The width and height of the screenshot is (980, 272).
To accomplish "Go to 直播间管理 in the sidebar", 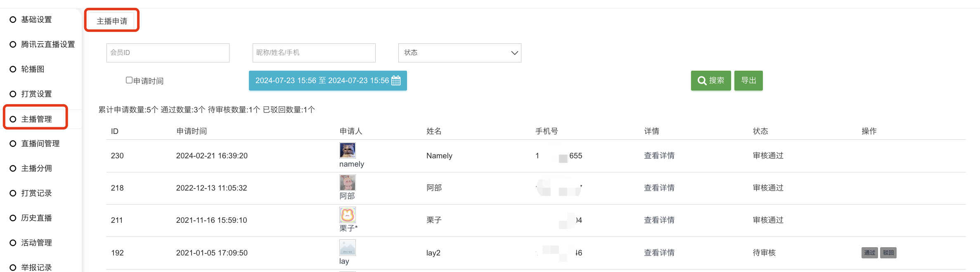I will click(x=40, y=143).
